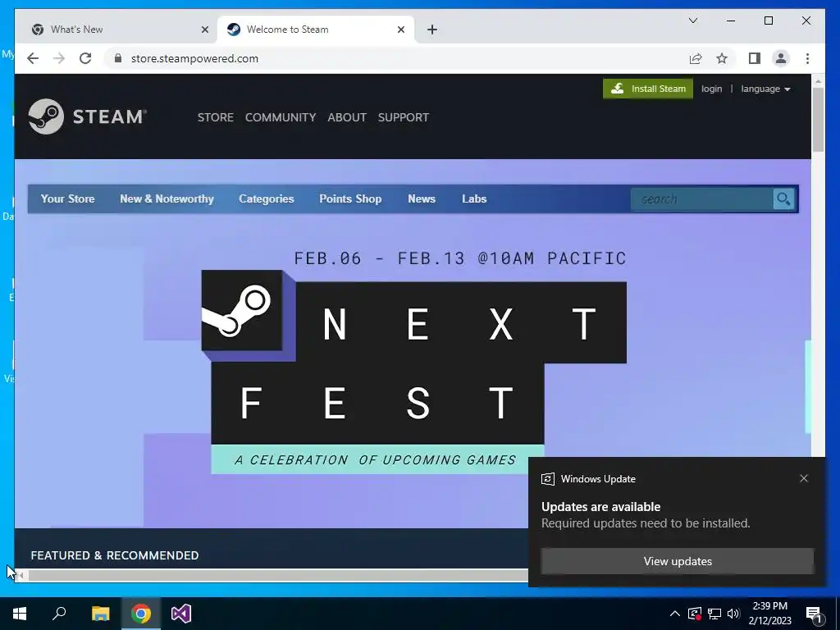Image resolution: width=840 pixels, height=630 pixels.
Task: Click the taskbar clock showing 2:39 PM
Action: [769, 614]
